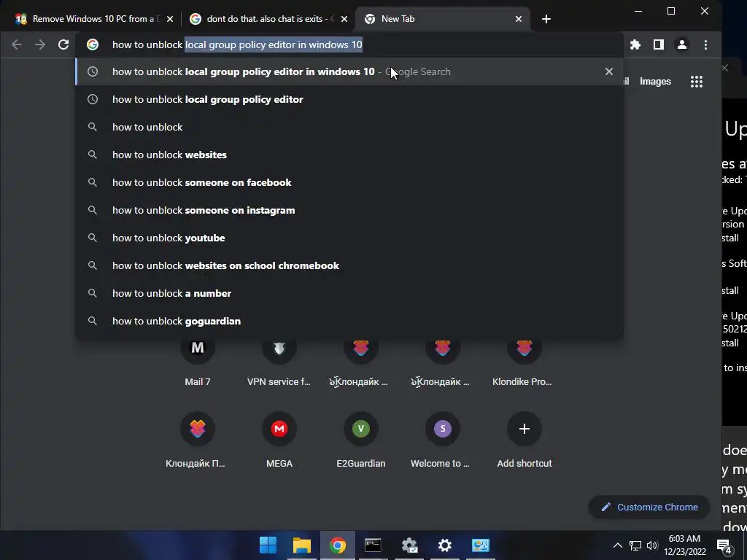Open the taskbar clock and date
Screen dimensions: 747x560
point(684,545)
